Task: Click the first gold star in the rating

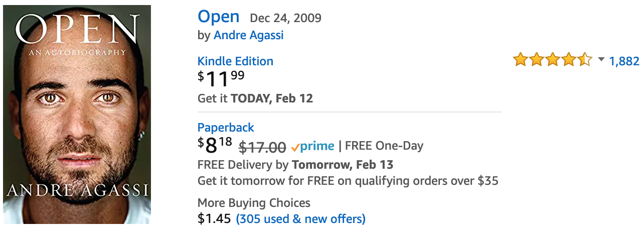Action: (x=521, y=61)
